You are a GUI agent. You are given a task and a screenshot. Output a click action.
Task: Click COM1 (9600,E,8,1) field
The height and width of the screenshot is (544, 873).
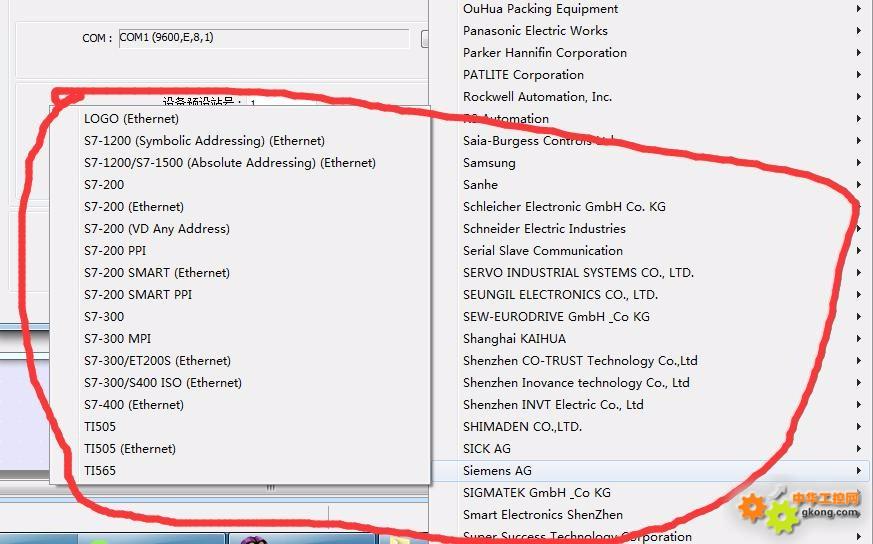[264, 38]
